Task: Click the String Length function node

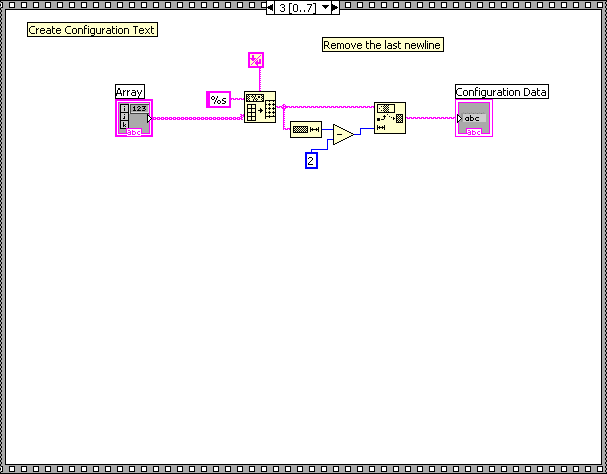Action: pos(306,130)
